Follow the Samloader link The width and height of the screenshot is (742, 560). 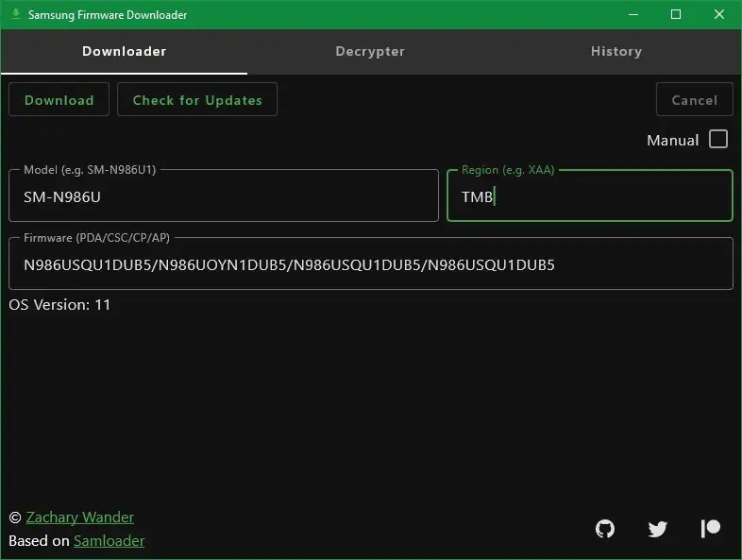[110, 541]
